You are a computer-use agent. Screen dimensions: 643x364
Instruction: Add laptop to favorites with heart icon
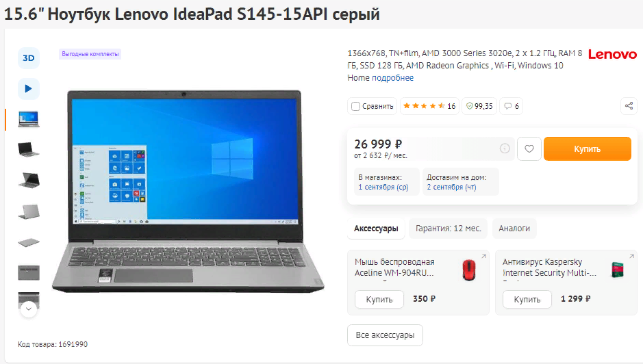(529, 148)
